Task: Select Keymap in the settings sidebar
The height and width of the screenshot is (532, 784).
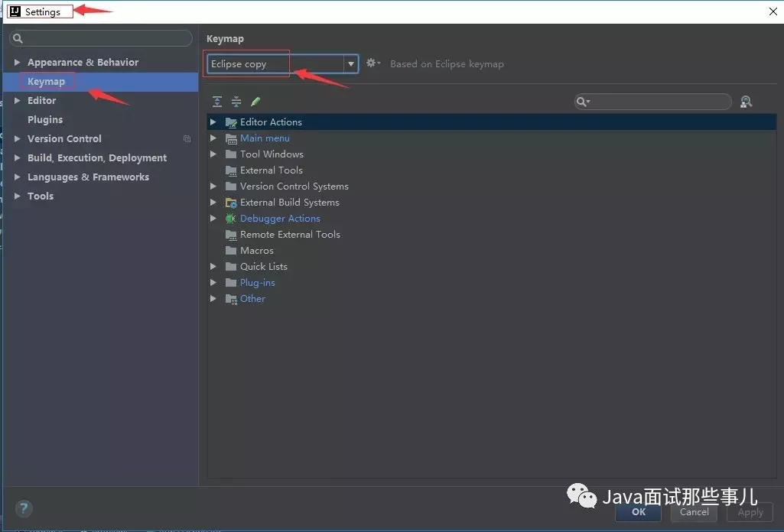Action: 100,82
